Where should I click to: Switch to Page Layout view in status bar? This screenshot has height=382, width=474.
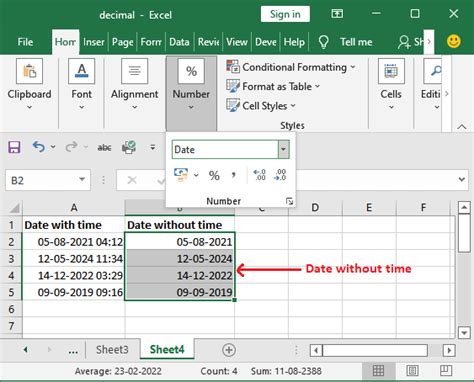[412, 371]
